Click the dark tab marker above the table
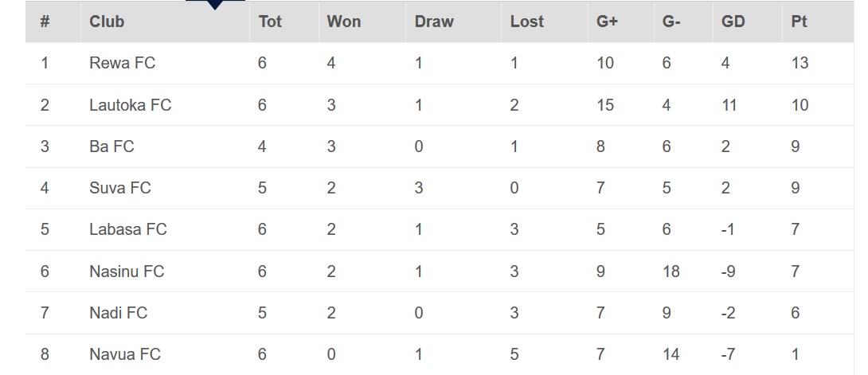 (x=215, y=4)
